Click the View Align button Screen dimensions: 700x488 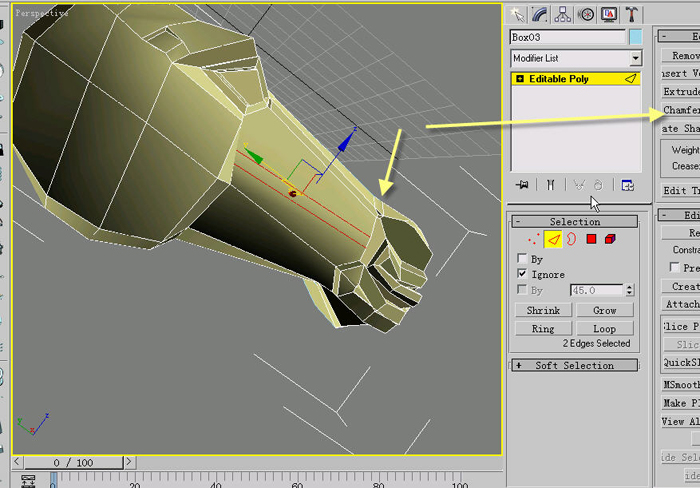[680, 421]
